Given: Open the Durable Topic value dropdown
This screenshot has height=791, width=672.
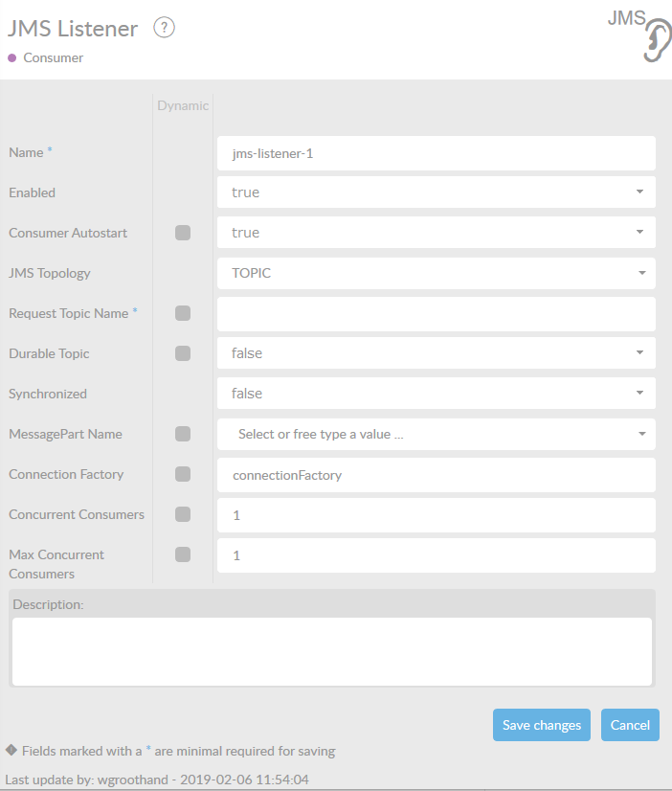Looking at the screenshot, I should (436, 353).
